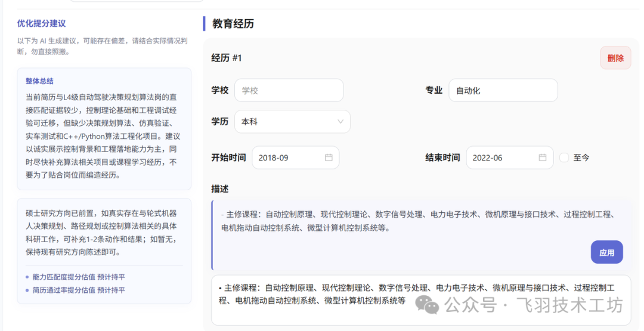Open the calendar icon in 结束时间 field
Screen dimensions: 644x331
(543, 157)
